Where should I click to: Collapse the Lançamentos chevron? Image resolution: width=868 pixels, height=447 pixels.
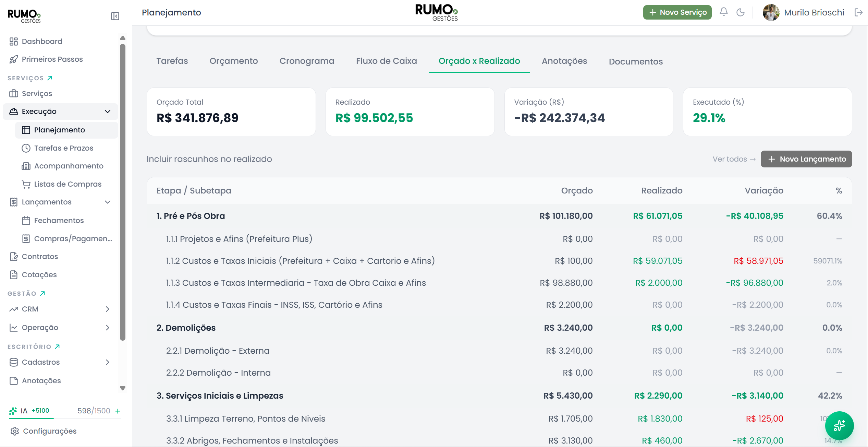click(108, 202)
